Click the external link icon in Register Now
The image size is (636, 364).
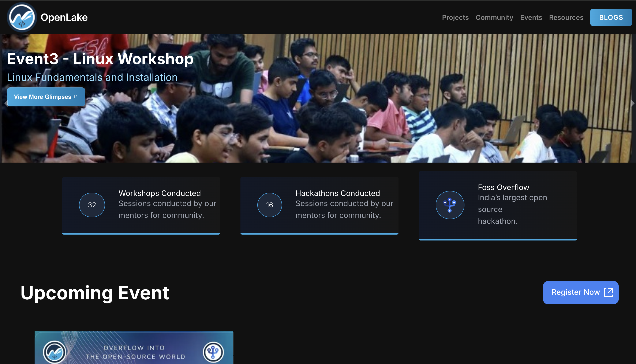point(608,292)
